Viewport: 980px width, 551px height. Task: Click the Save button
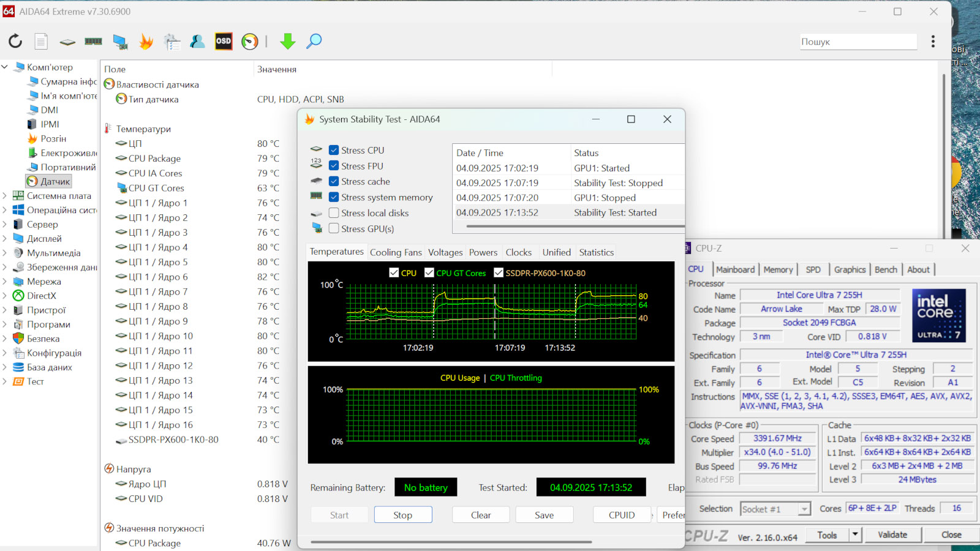tap(544, 515)
